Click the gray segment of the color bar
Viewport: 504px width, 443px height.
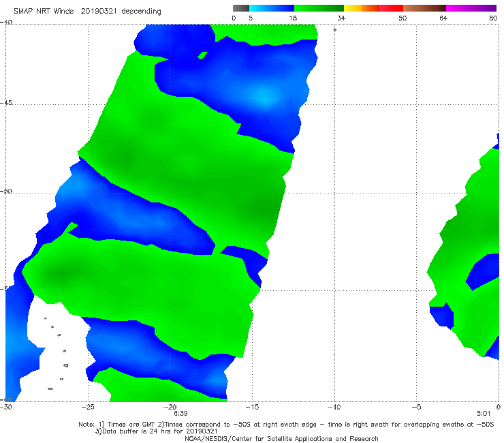[x=241, y=8]
